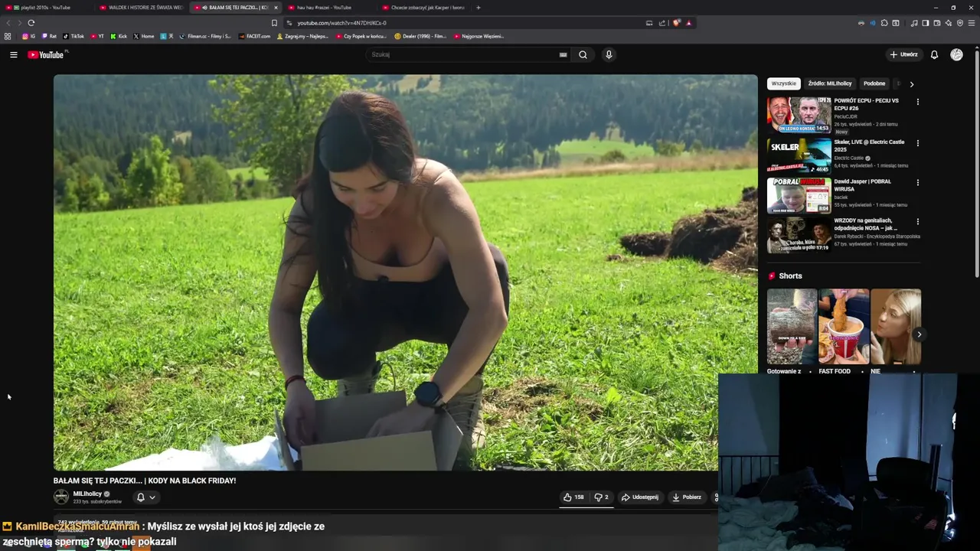Switch to 'hau hau #raszel' browser tab
This screenshot has width=980, height=551.
(x=329, y=8)
